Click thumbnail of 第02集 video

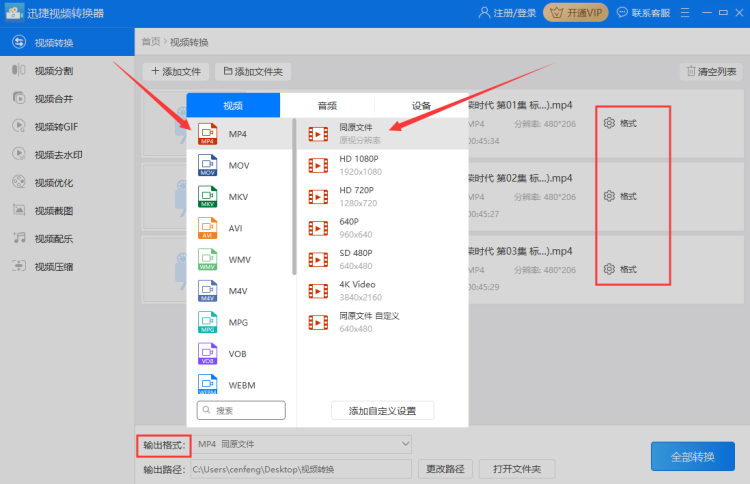tap(165, 197)
